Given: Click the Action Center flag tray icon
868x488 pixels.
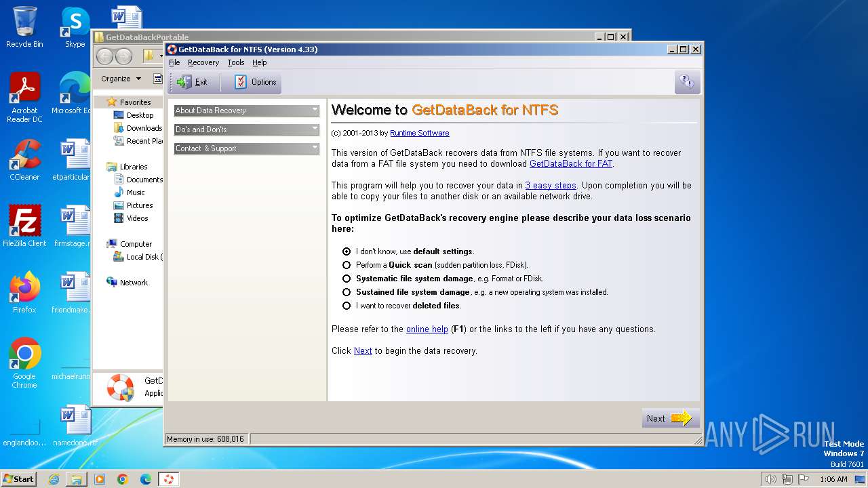Looking at the screenshot, I should click(804, 479).
